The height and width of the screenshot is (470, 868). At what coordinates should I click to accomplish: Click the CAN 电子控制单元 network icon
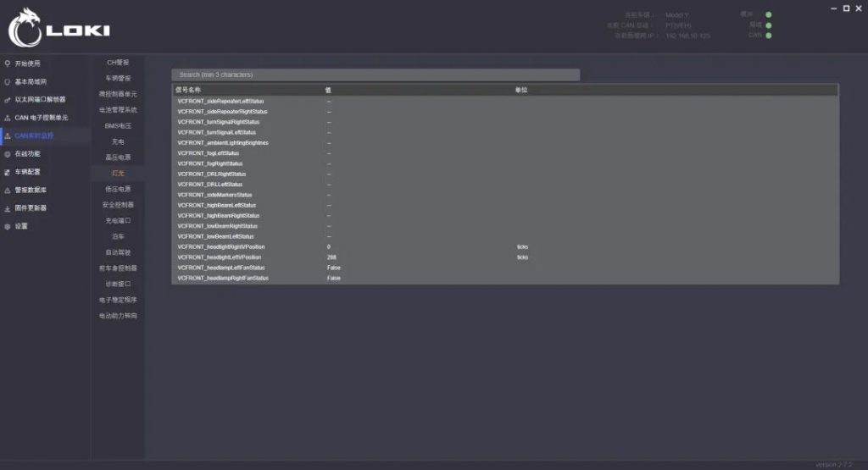(x=7, y=118)
